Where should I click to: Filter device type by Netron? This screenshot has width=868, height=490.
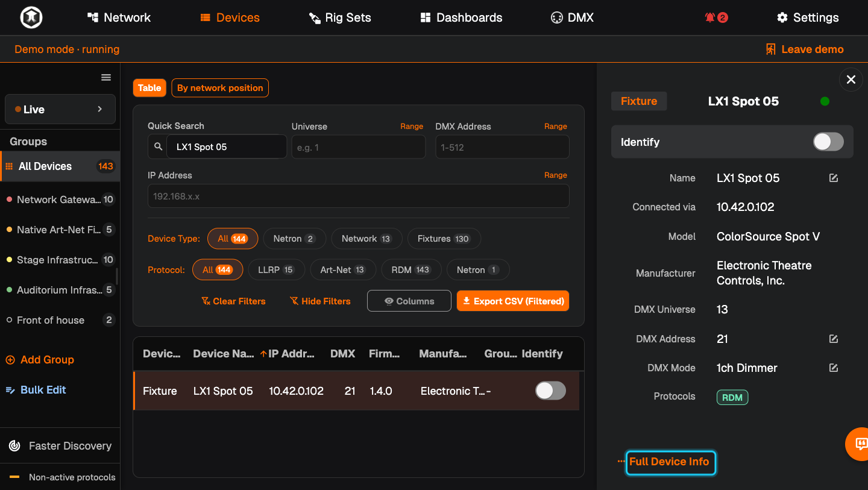click(x=295, y=239)
